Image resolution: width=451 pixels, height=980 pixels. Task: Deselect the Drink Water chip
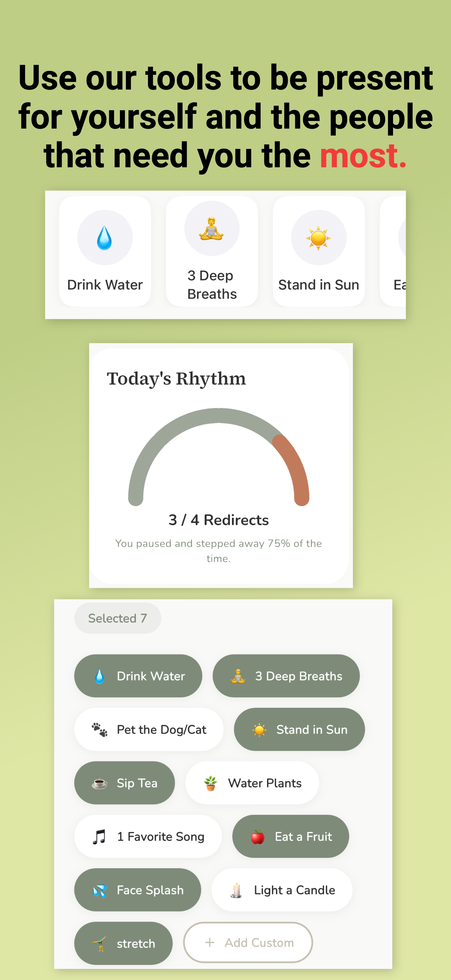pos(138,676)
